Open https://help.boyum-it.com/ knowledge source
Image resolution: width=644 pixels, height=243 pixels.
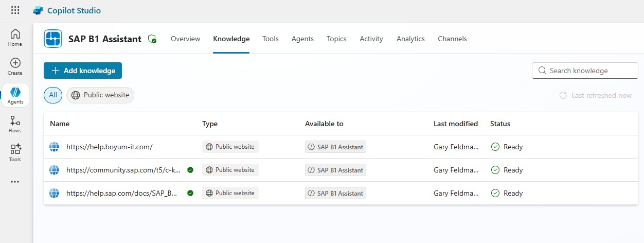point(110,147)
